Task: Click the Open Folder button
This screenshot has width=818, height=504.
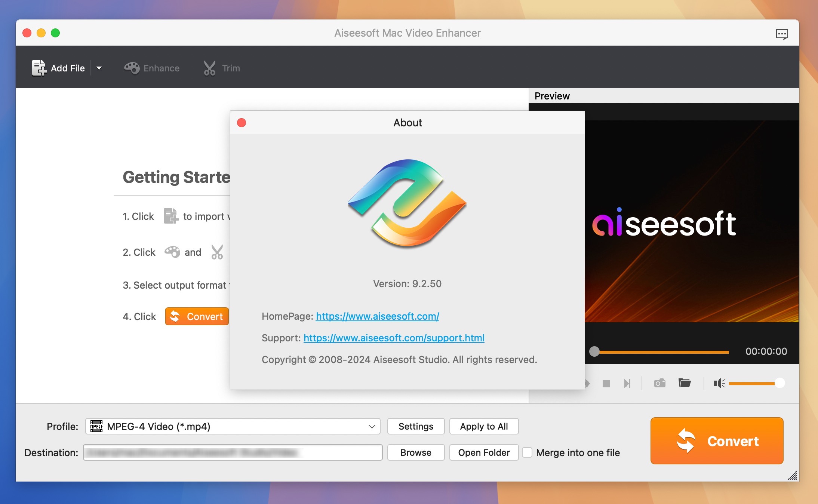Action: [x=484, y=453]
